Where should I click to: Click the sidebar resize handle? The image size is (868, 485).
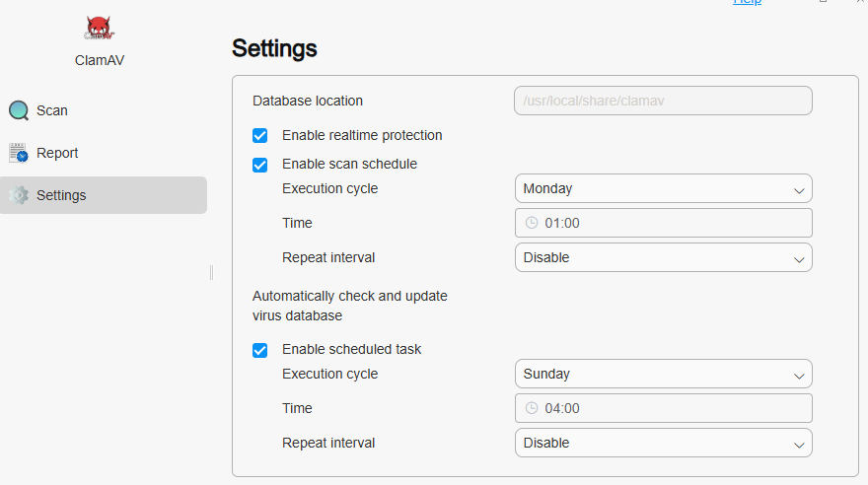click(211, 272)
